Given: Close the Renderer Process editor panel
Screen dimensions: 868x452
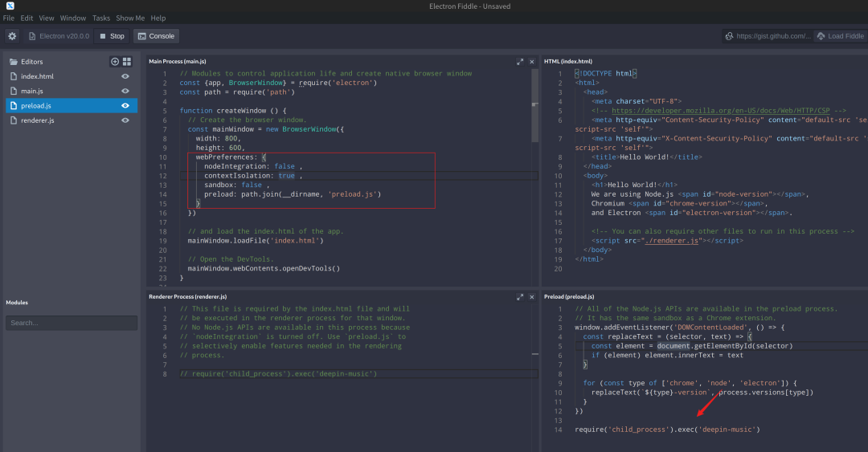Looking at the screenshot, I should click(532, 297).
